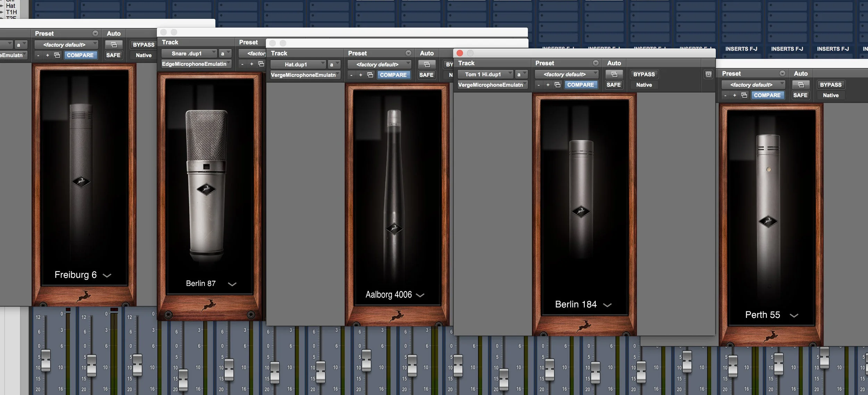Open insert position 'a' selector beside Snare .dup1
The height and width of the screenshot is (395, 868).
tap(225, 53)
